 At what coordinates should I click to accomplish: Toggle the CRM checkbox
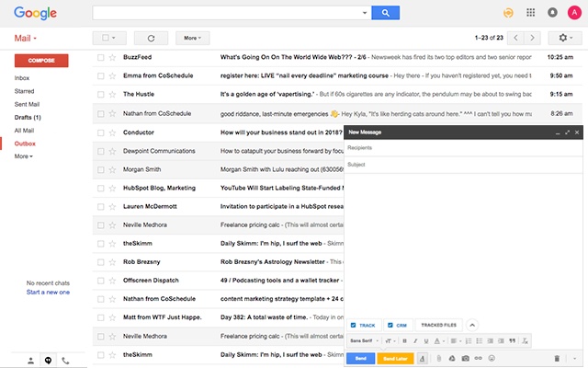(390, 325)
